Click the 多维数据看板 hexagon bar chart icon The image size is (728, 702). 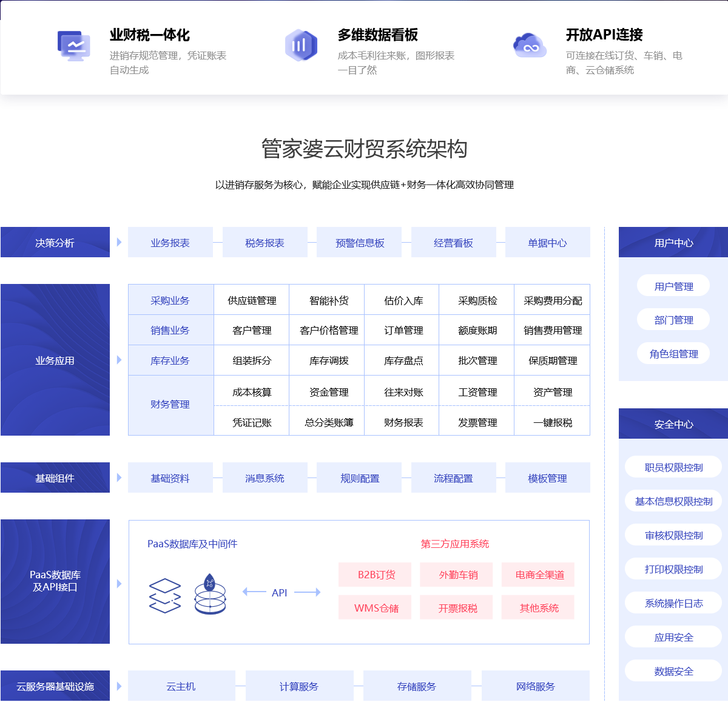[x=301, y=46]
